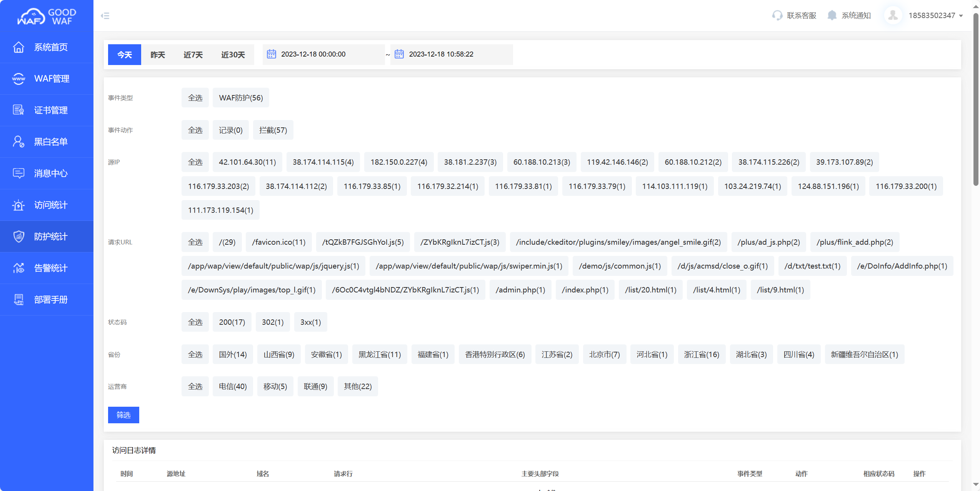Select WAF管理 in the sidebar
The width and height of the screenshot is (980, 491).
[47, 78]
